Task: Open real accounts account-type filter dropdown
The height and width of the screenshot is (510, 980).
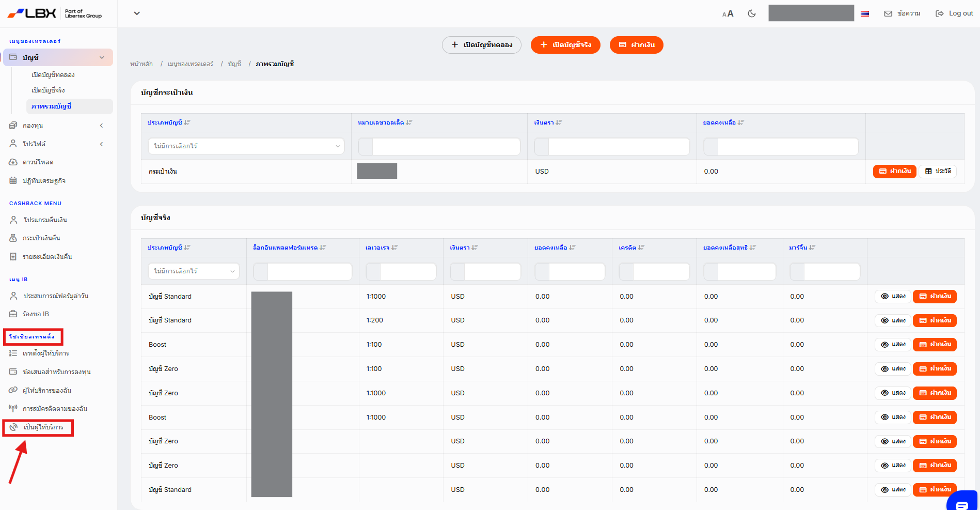Action: (194, 271)
